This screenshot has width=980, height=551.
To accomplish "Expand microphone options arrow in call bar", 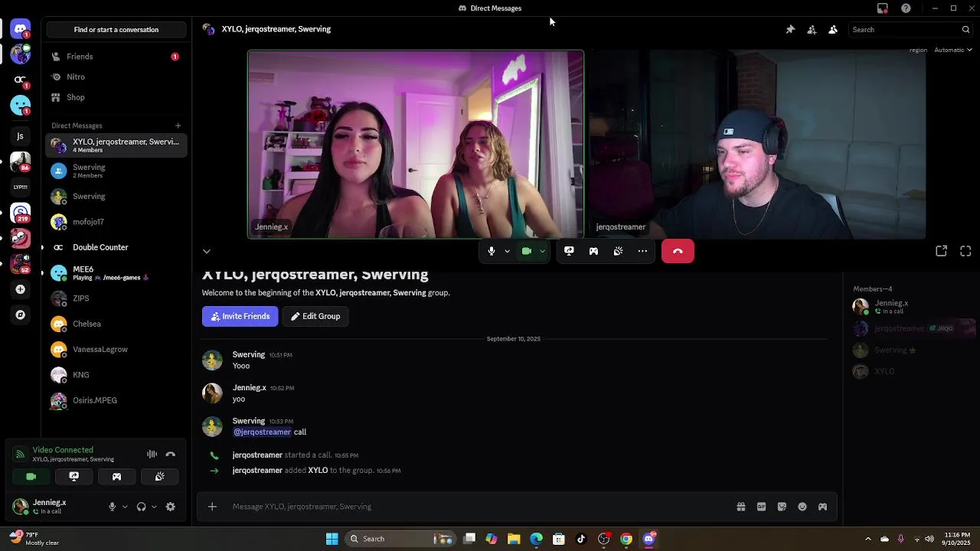I will click(507, 251).
